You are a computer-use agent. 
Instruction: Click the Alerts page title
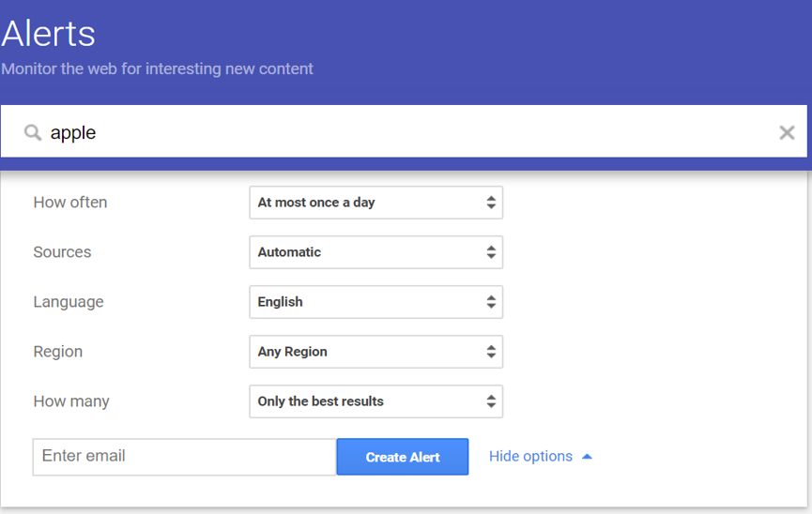coord(48,34)
